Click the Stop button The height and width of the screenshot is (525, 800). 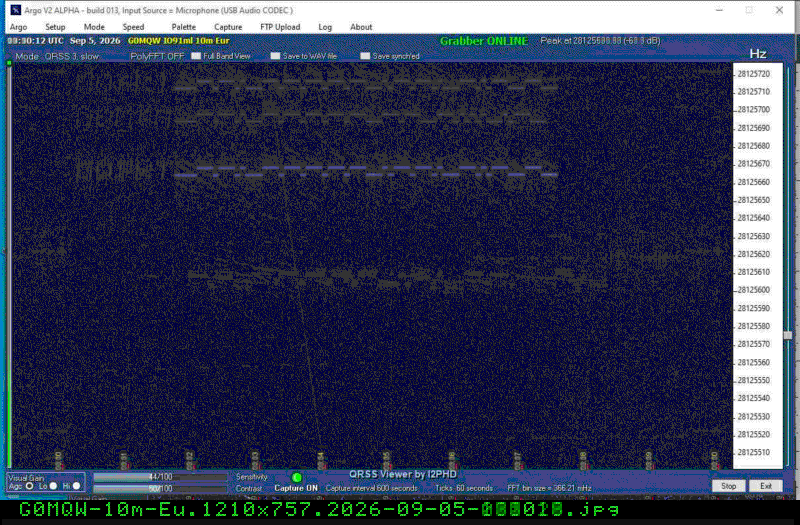tap(729, 486)
